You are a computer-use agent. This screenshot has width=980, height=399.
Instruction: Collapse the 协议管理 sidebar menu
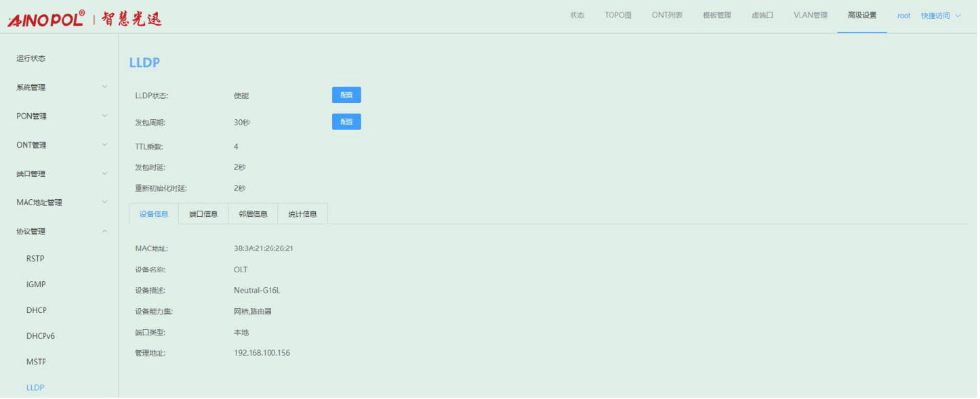[60, 232]
